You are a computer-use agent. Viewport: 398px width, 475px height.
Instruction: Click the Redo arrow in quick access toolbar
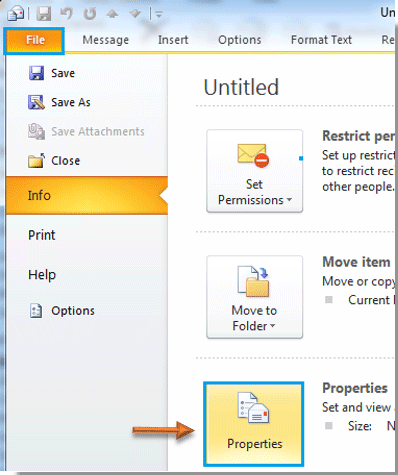[90, 14]
